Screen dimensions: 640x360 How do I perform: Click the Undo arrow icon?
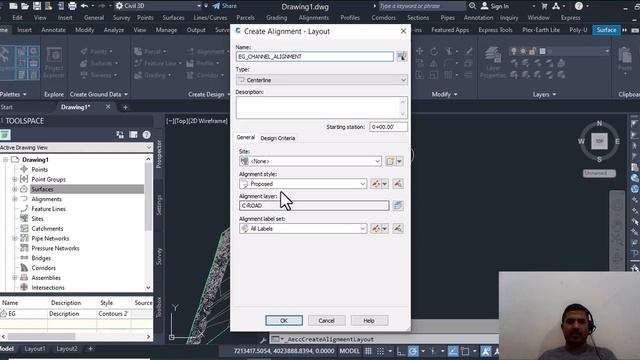point(84,6)
